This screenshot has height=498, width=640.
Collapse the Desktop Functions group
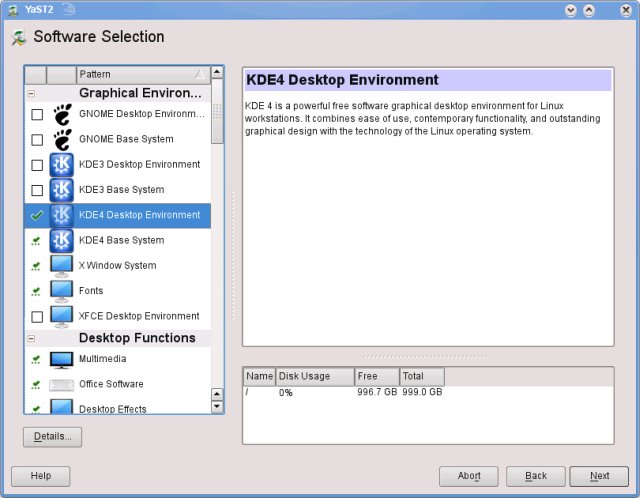coord(31,338)
